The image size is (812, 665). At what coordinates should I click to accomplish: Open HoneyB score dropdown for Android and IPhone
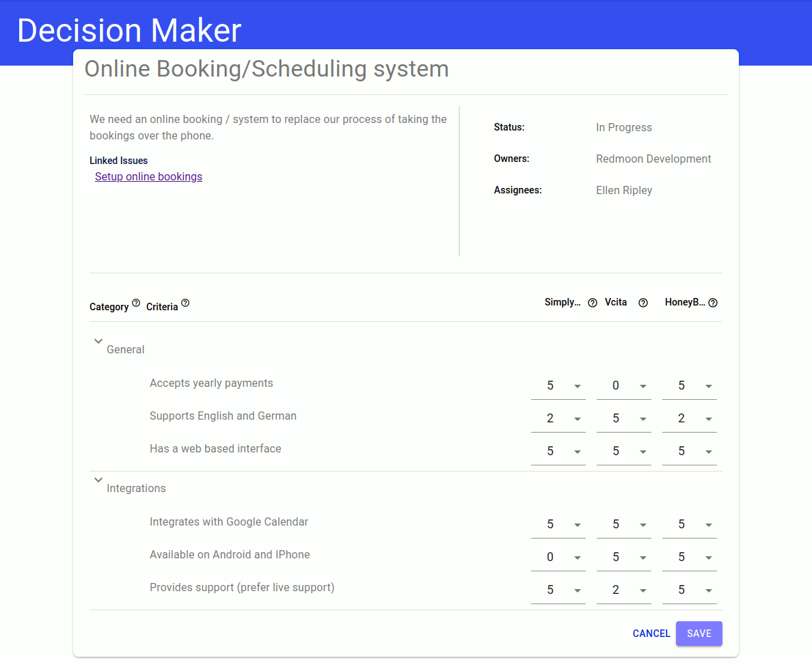pyautogui.click(x=689, y=557)
